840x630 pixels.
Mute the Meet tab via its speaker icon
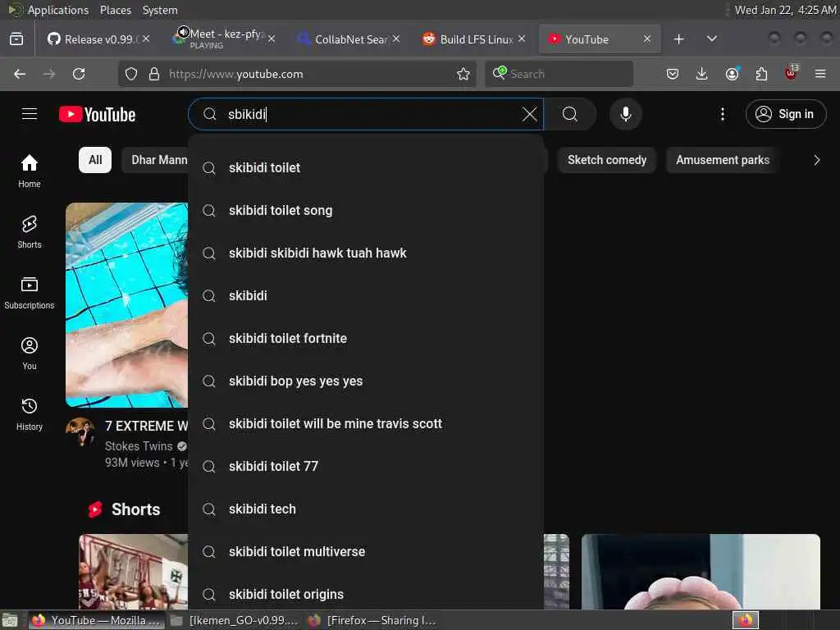(184, 32)
